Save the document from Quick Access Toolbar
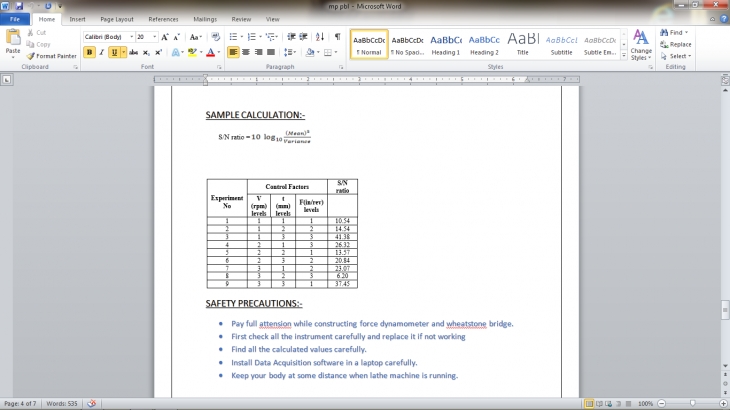The image size is (730, 410). (19, 6)
